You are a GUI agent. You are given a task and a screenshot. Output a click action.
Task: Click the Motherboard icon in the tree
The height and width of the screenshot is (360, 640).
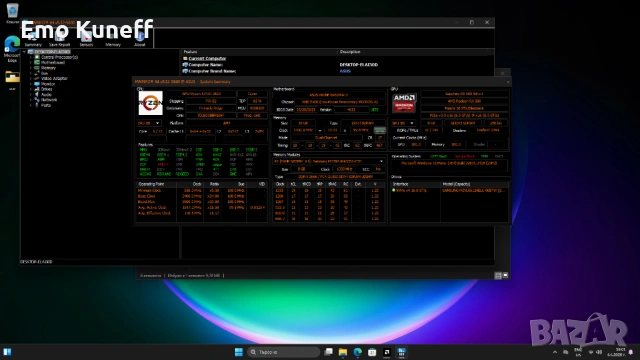[x=37, y=62]
